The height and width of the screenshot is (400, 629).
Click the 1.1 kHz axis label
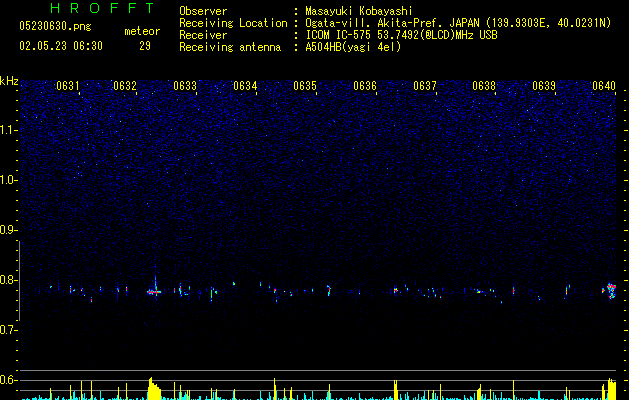[9, 130]
